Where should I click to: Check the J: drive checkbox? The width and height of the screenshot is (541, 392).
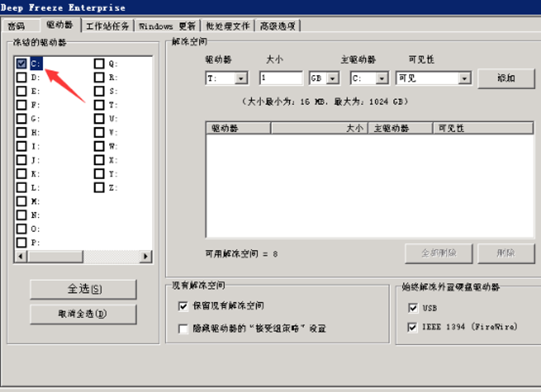coord(21,160)
